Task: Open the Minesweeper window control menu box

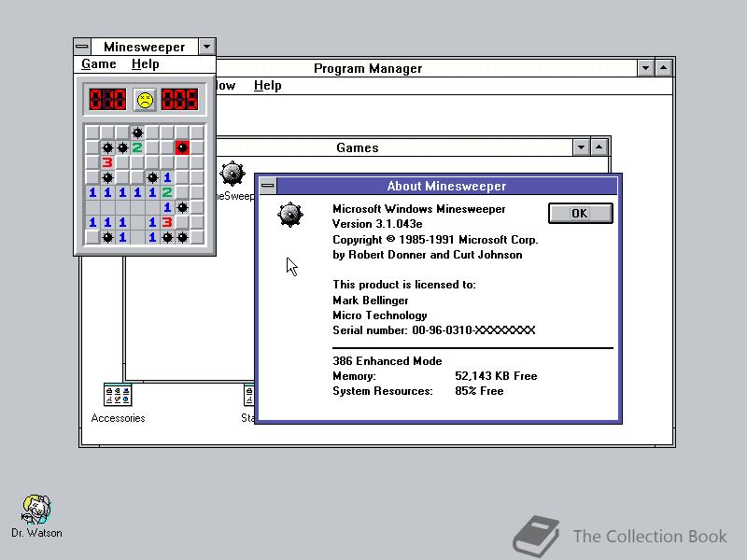Action: pyautogui.click(x=82, y=47)
